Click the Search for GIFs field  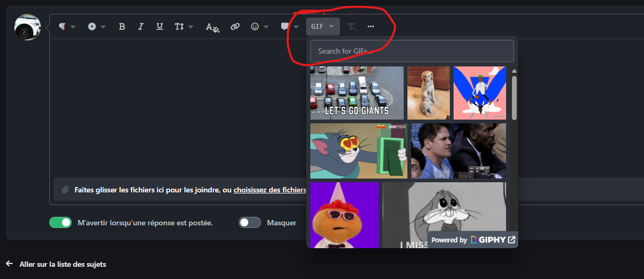pyautogui.click(x=412, y=51)
